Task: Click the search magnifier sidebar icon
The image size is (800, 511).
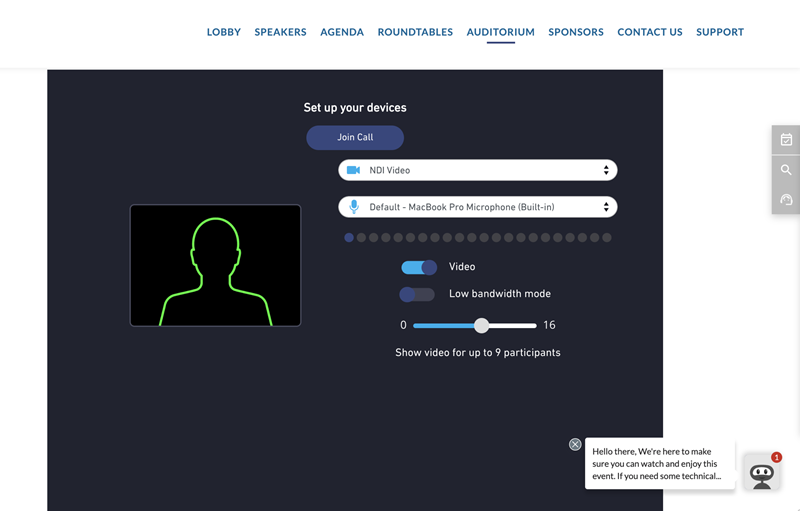Action: [786, 170]
